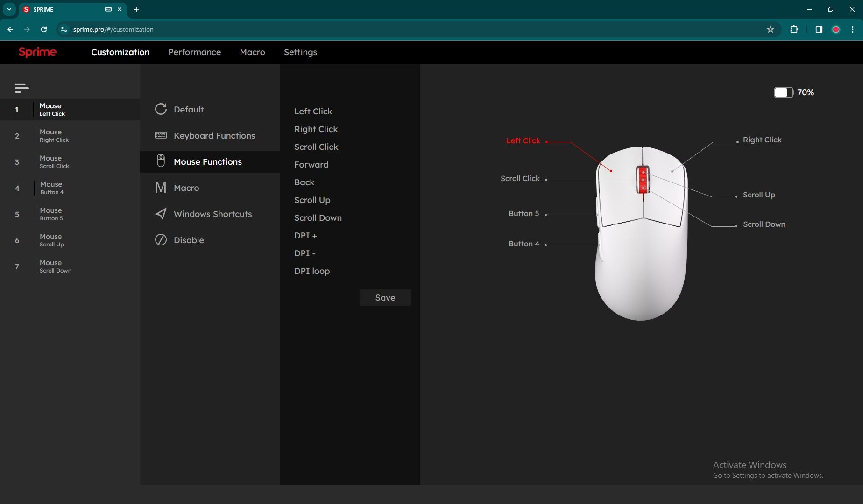This screenshot has width=863, height=504.
Task: Close the SPRIME browser tab
Action: (x=120, y=9)
